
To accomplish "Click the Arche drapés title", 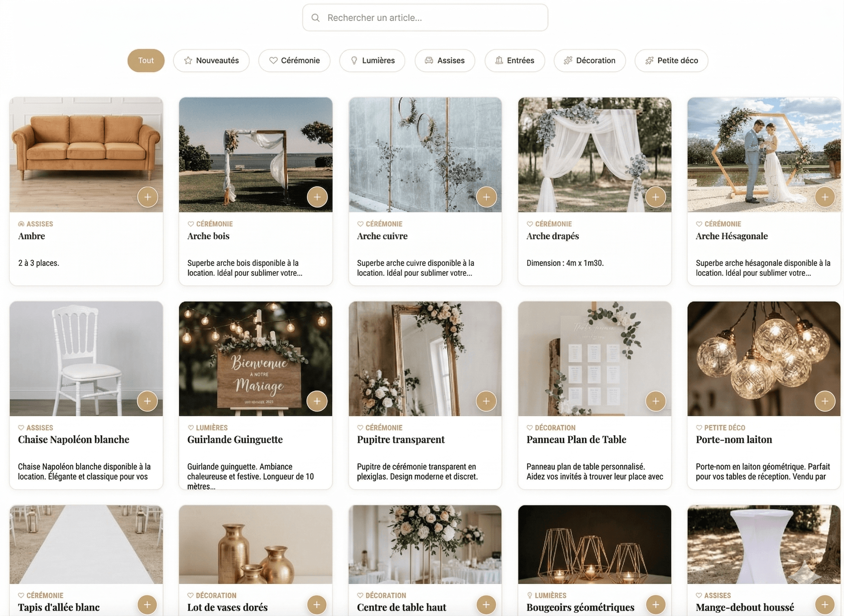I will click(553, 236).
